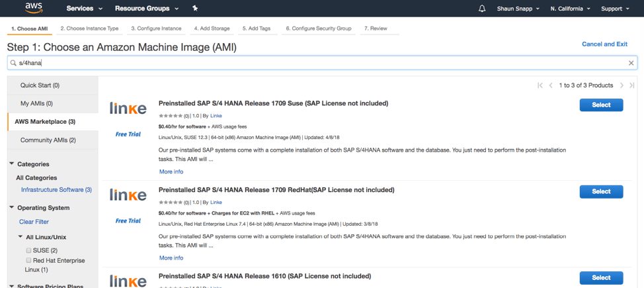Clear the search field with the X icon
644x288 pixels.
coord(631,63)
